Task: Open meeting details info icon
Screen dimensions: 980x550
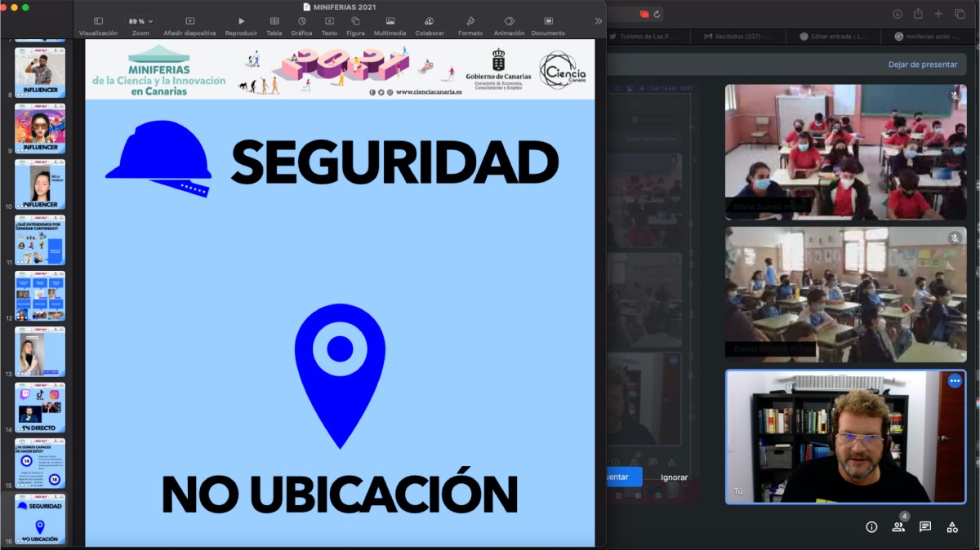Action: coord(871,527)
